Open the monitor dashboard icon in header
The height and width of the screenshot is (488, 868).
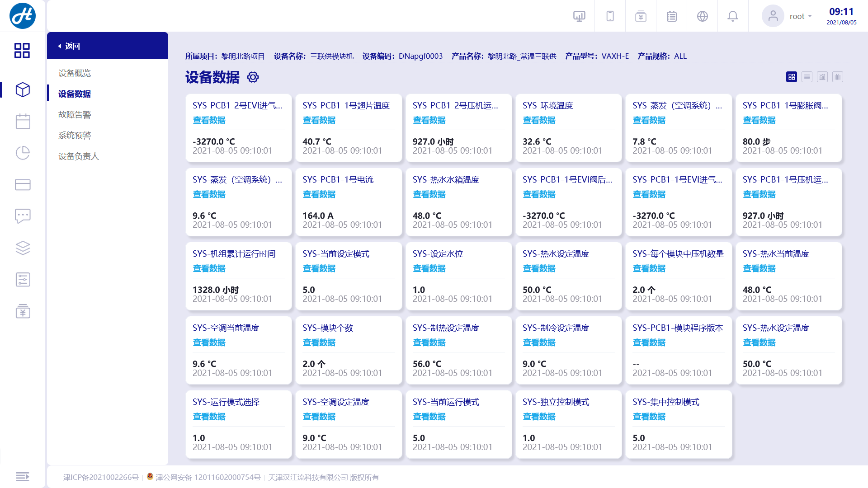tap(579, 16)
